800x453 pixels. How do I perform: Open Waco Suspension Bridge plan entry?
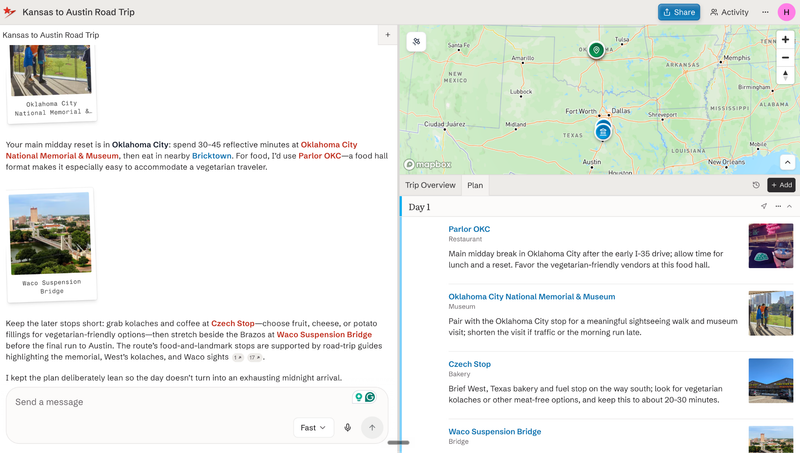(494, 432)
